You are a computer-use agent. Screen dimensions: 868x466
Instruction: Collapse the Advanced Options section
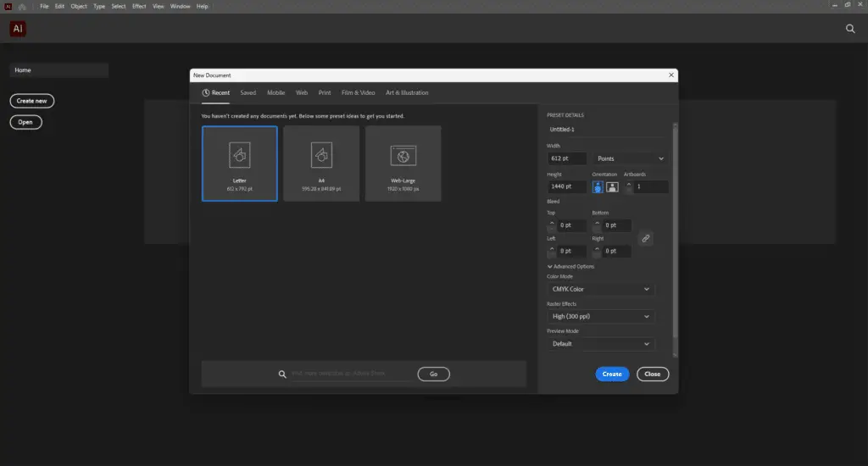570,267
